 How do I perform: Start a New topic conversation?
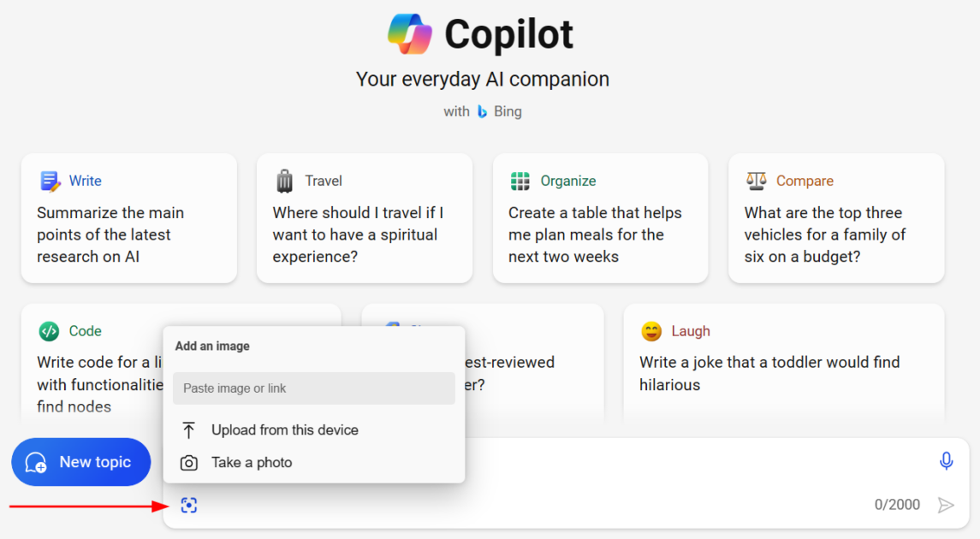click(x=81, y=462)
